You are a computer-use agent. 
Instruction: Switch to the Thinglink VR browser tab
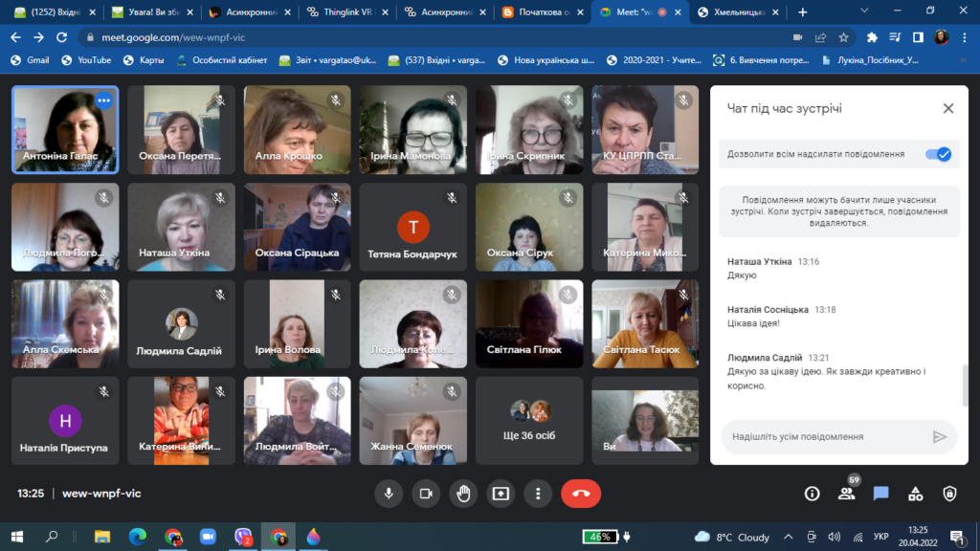pos(347,11)
